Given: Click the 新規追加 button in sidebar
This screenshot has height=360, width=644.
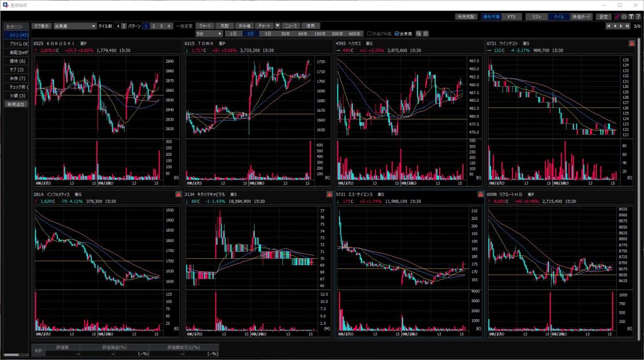Looking at the screenshot, I should (x=16, y=104).
